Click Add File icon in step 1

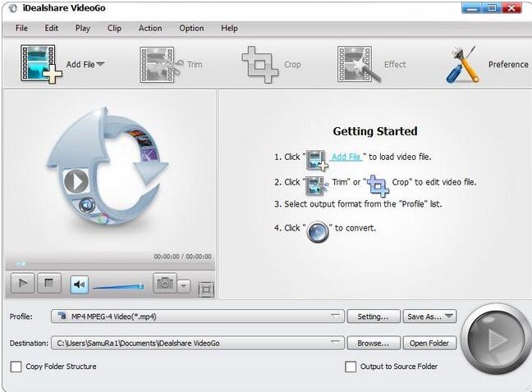click(x=317, y=160)
